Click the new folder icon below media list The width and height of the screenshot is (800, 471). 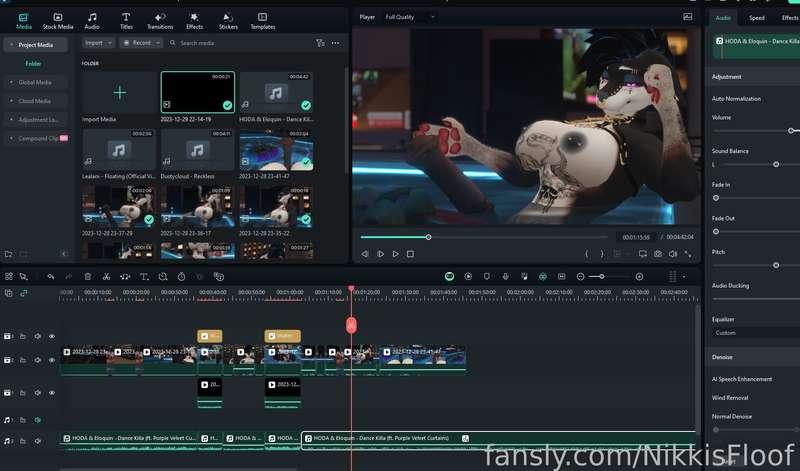[x=9, y=254]
